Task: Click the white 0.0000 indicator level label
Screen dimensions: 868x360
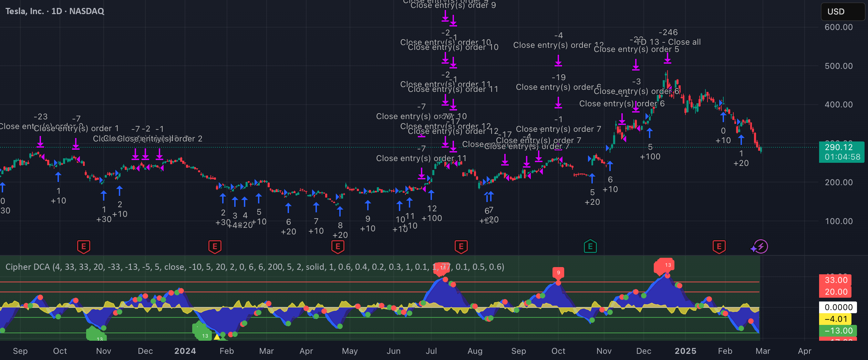Action: 838,307
